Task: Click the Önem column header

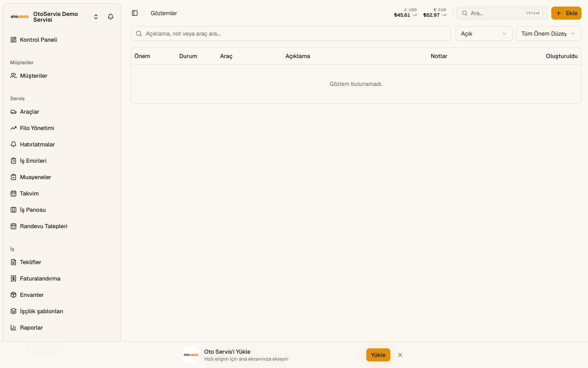Action: pos(142,56)
